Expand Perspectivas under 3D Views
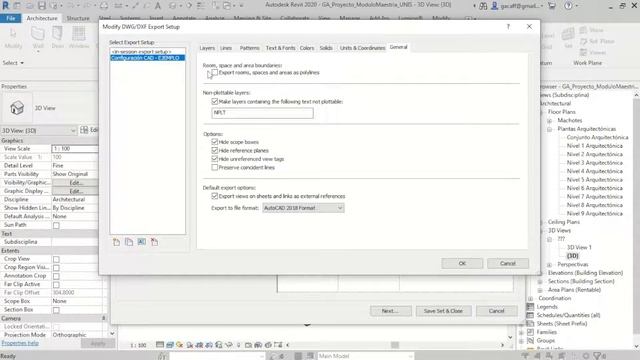 pos(549,264)
